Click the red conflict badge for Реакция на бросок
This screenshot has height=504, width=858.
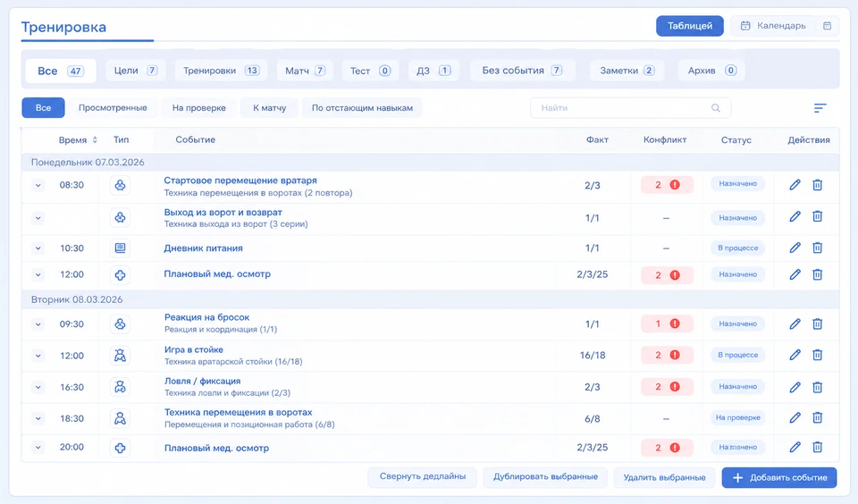pos(667,324)
